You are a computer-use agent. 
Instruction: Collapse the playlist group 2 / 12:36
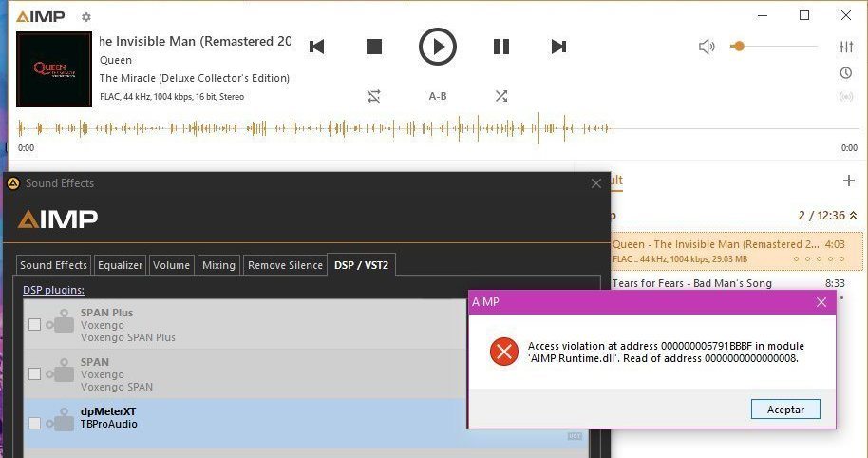click(854, 216)
